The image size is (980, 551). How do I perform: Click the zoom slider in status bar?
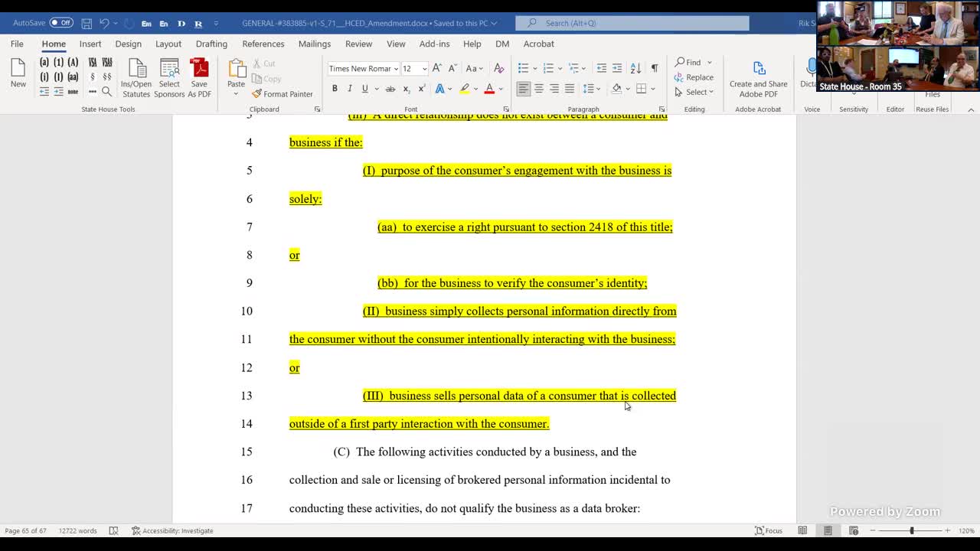[x=911, y=530]
